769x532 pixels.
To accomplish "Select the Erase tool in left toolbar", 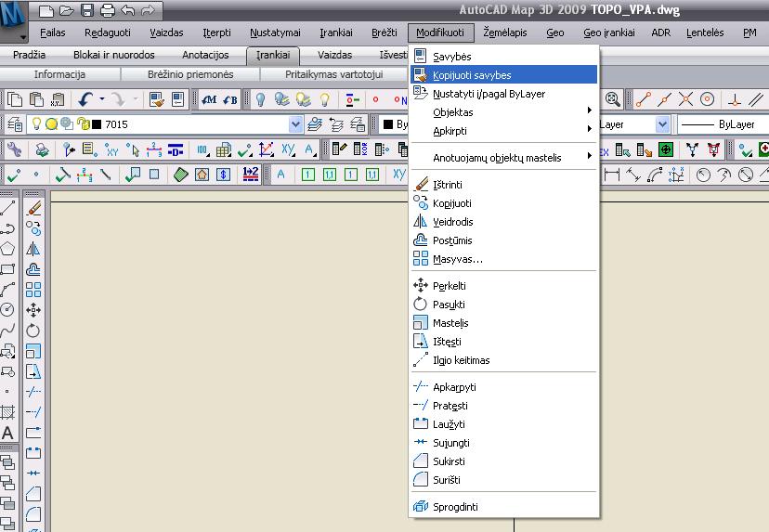I will (x=33, y=208).
